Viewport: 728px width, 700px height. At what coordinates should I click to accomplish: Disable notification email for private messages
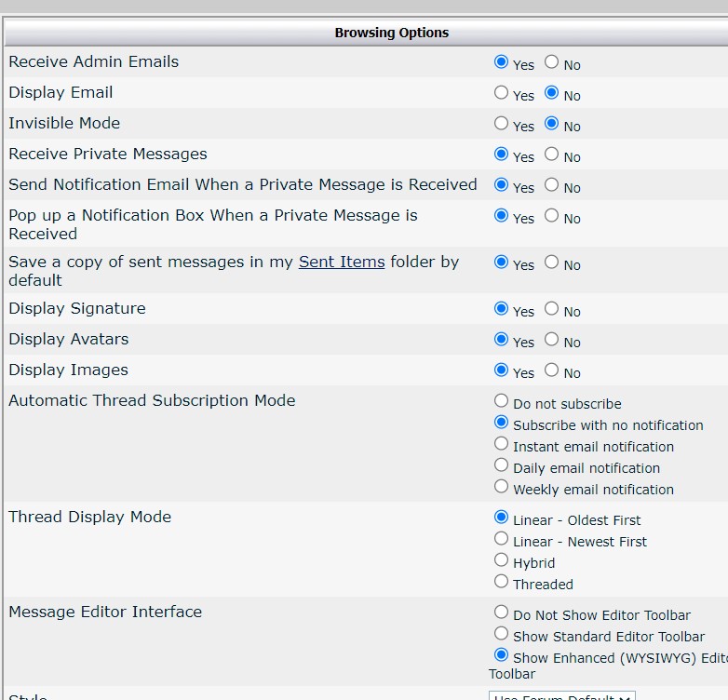click(552, 185)
